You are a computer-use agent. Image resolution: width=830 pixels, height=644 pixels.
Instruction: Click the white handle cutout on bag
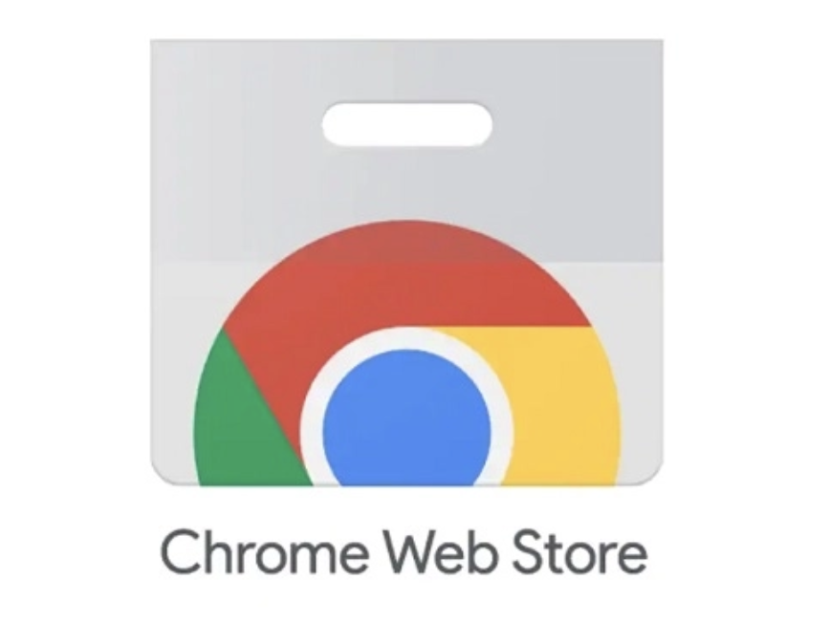(407, 125)
